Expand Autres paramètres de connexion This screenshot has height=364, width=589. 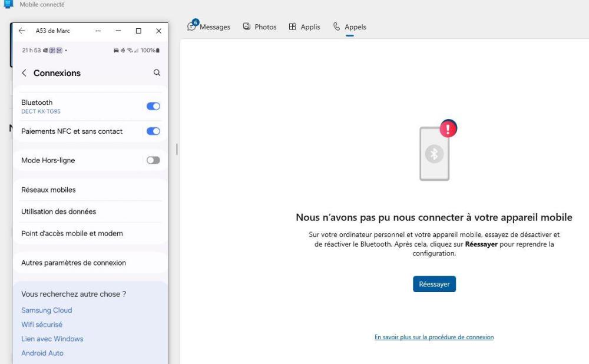(x=74, y=263)
